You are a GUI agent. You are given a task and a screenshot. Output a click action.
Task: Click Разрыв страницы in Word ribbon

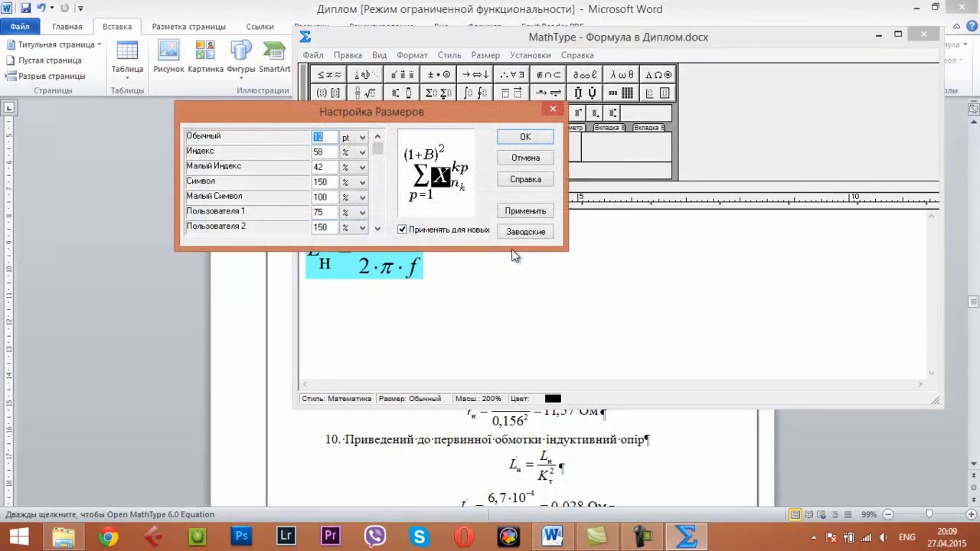click(46, 77)
